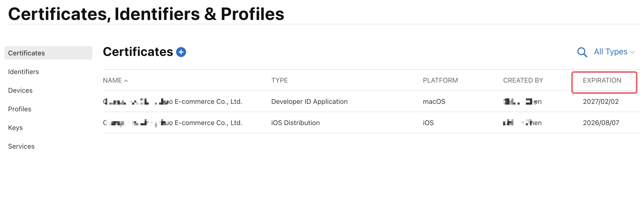Click the search magnifying glass icon
The image size is (644, 203).
[x=582, y=52]
